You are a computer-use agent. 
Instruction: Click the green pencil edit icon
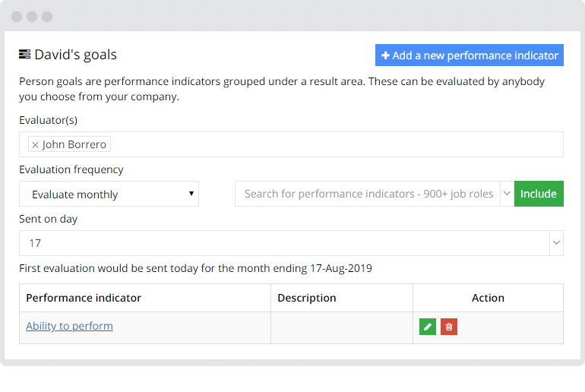pyautogui.click(x=428, y=327)
